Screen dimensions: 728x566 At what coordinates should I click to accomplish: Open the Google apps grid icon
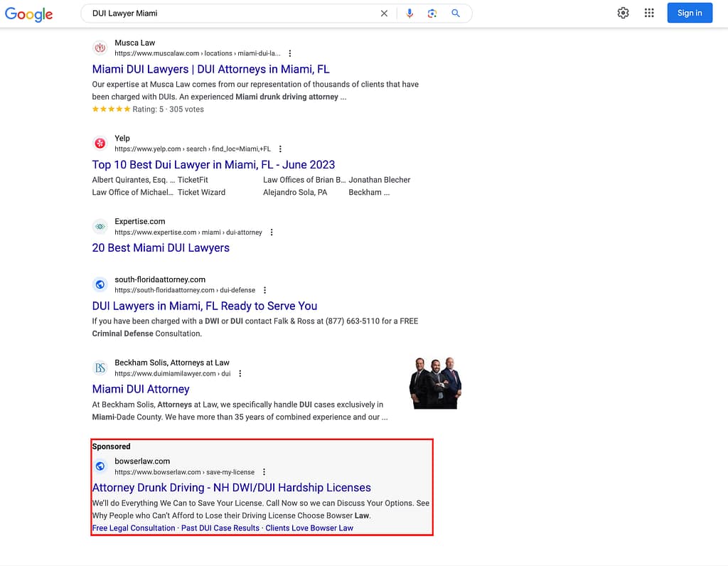click(x=649, y=13)
